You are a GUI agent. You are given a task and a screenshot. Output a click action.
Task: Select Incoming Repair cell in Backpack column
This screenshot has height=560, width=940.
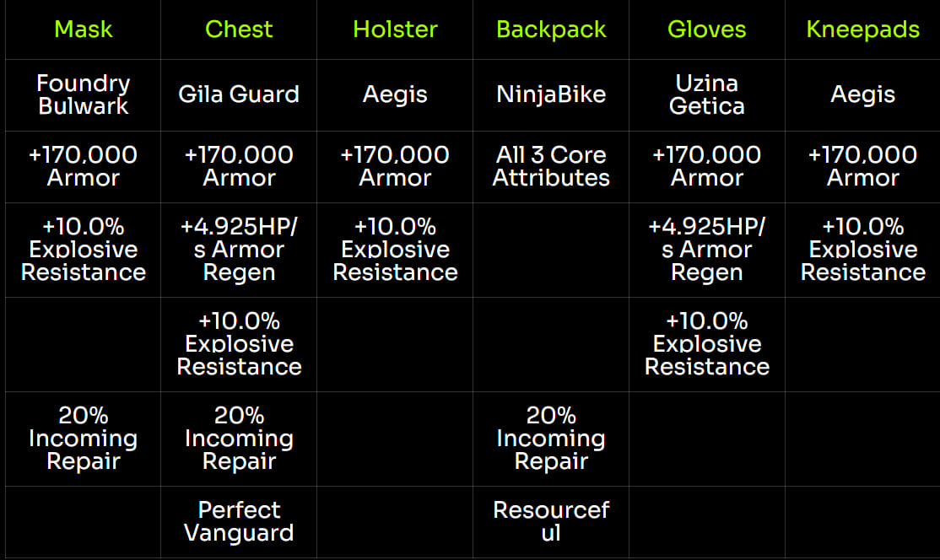551,439
